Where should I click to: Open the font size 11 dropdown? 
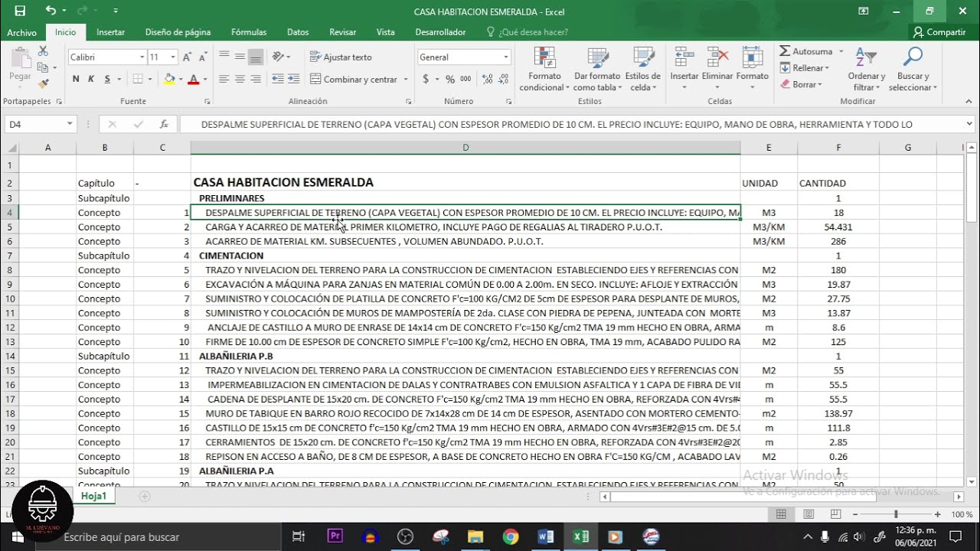pos(174,57)
